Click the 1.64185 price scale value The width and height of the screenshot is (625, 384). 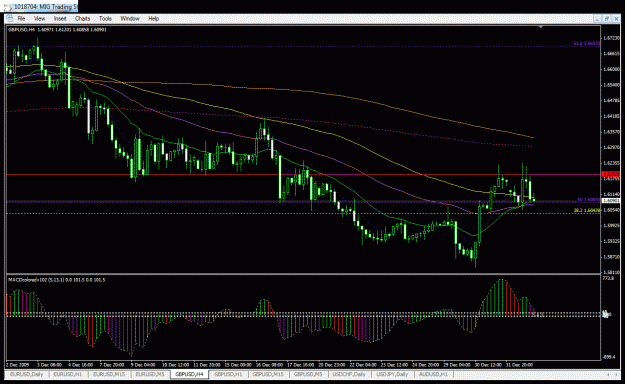[x=611, y=116]
